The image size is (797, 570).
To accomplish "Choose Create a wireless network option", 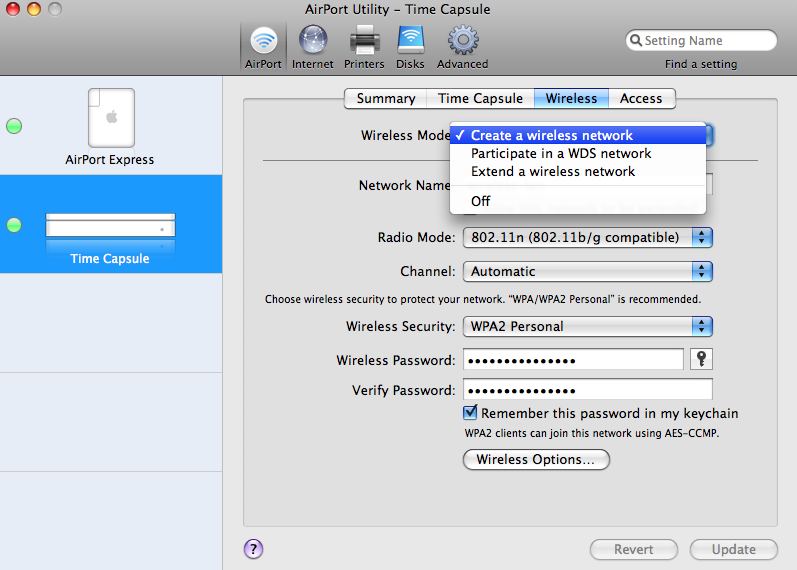I will [578, 135].
